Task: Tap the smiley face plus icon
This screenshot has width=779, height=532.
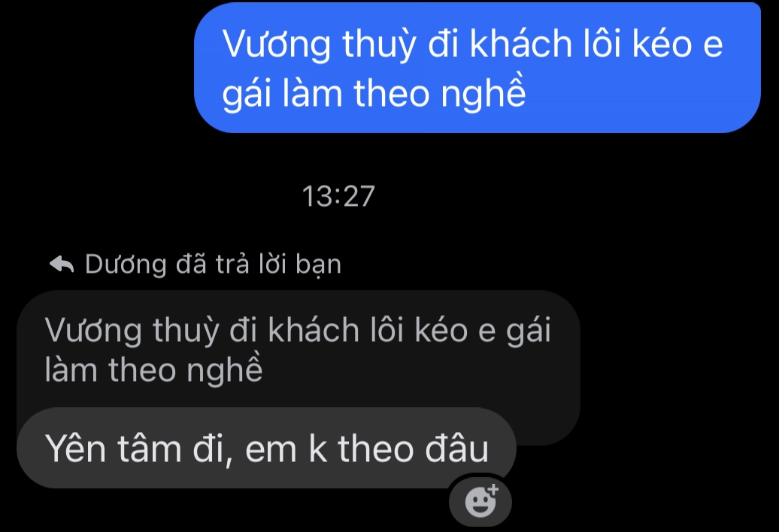Action: pyautogui.click(x=480, y=501)
